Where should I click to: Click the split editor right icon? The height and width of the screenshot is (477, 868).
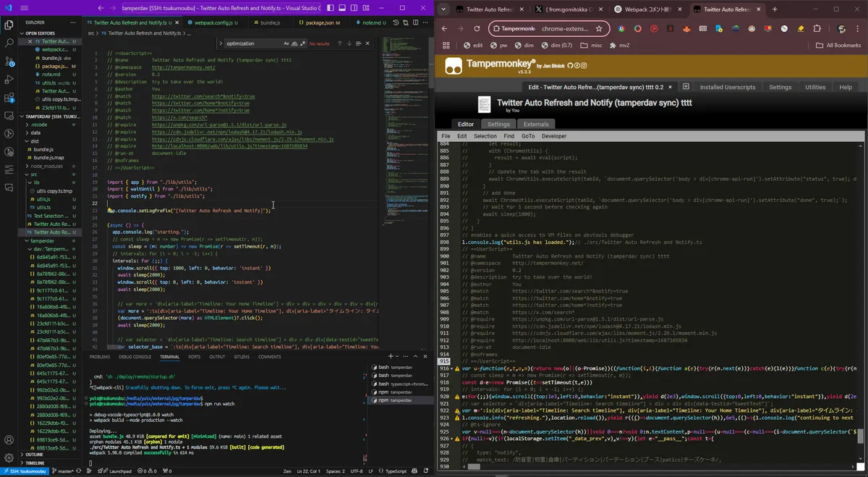pos(414,22)
